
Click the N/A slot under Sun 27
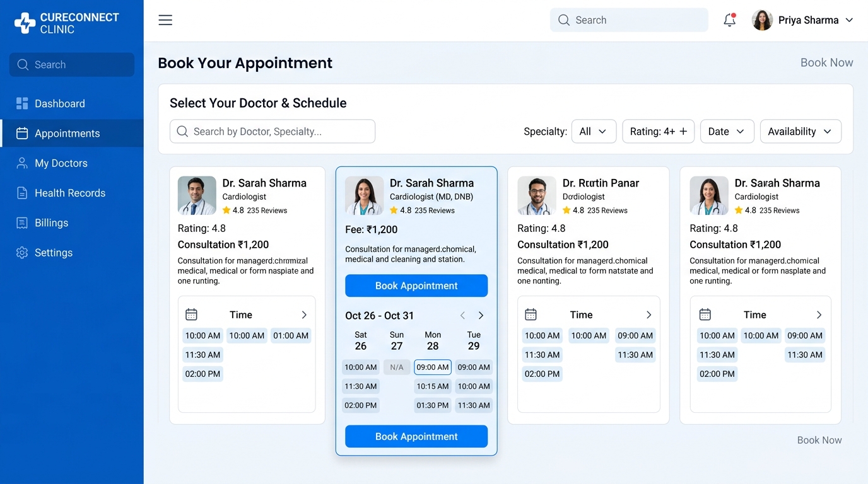(397, 367)
